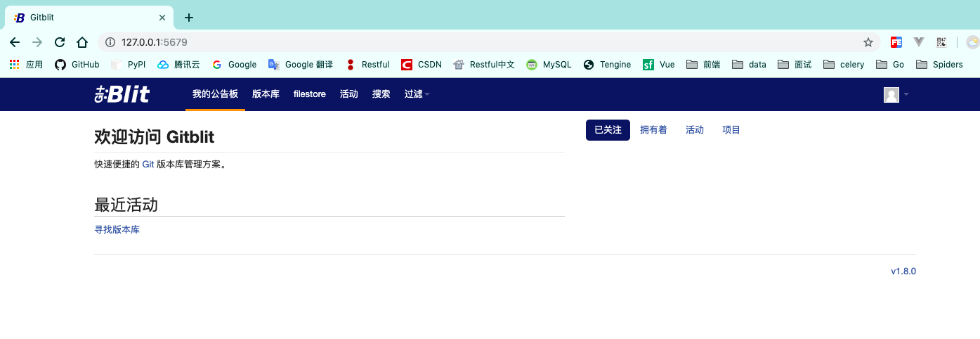Open 活动 in the top navbar
The image size is (980, 339).
tap(349, 94)
